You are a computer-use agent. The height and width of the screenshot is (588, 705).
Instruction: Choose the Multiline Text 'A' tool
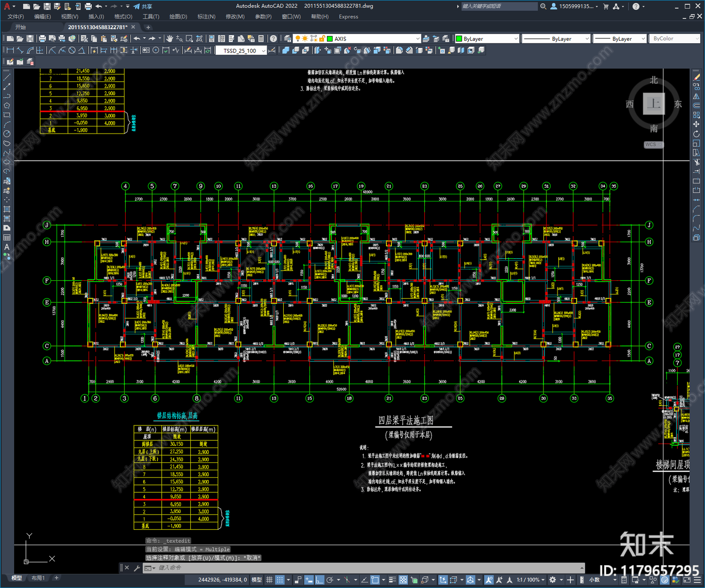[7, 247]
